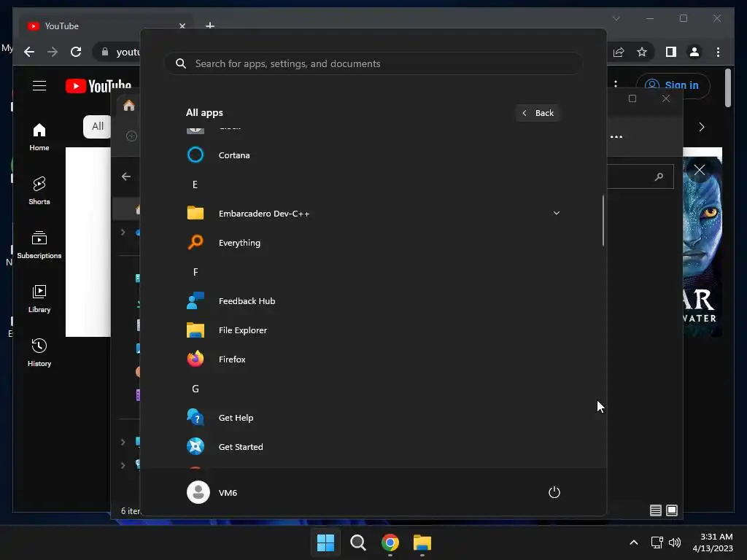Click the Windows Start button on taskbar
The image size is (747, 560).
[326, 542]
